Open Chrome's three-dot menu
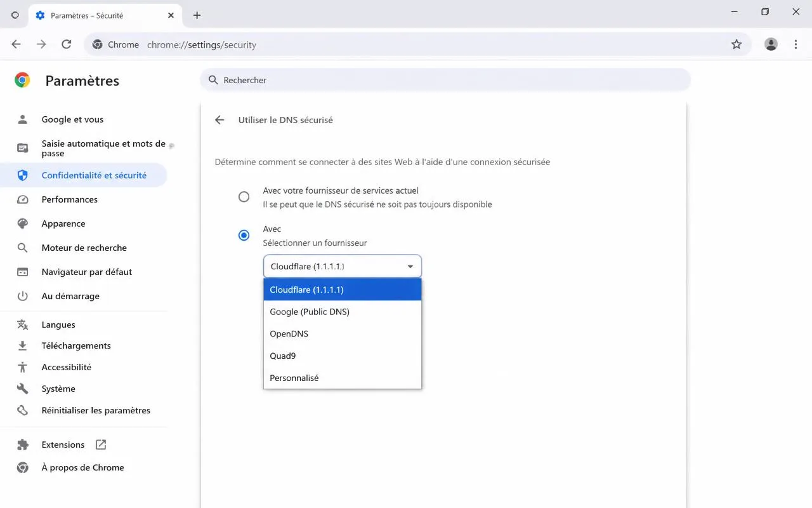The image size is (812, 508). click(796, 44)
